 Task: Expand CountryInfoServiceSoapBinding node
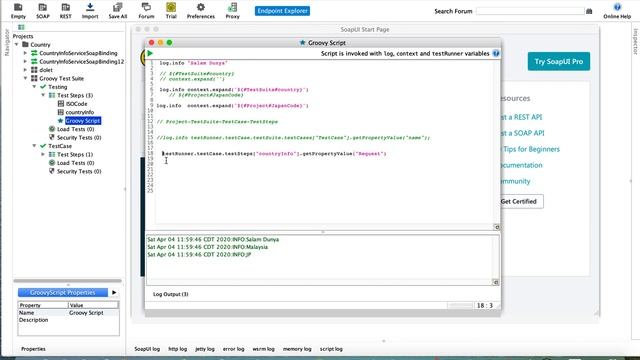coord(25,53)
